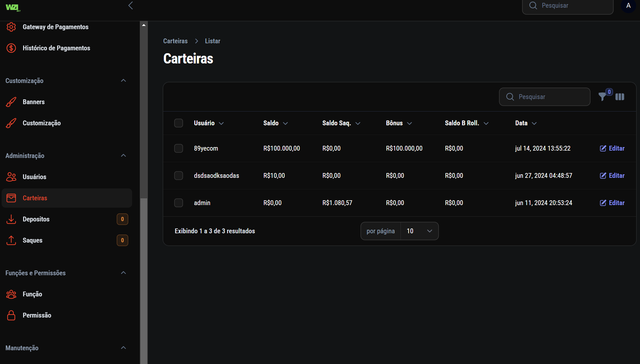Click the table filter funnel icon
640x364 pixels.
pyautogui.click(x=602, y=97)
